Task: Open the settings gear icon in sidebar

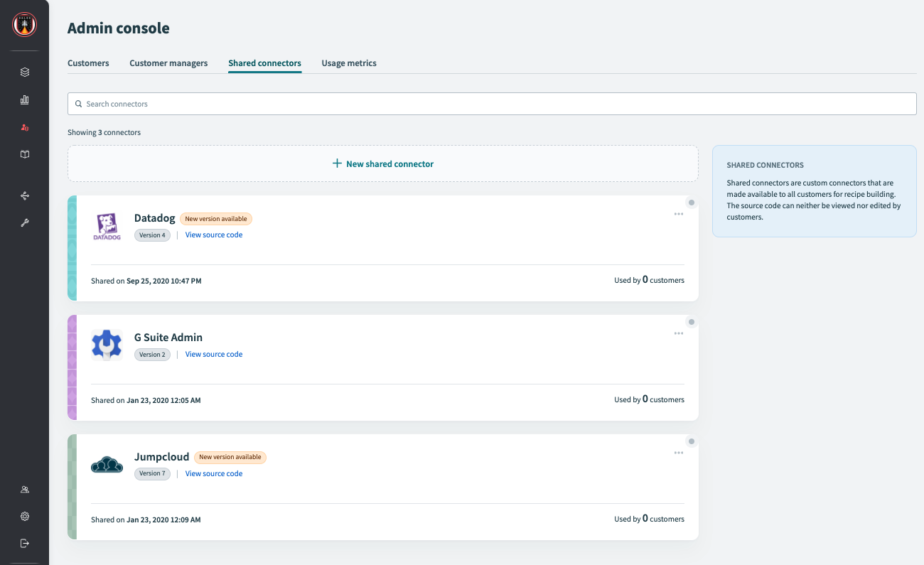Action: point(25,517)
